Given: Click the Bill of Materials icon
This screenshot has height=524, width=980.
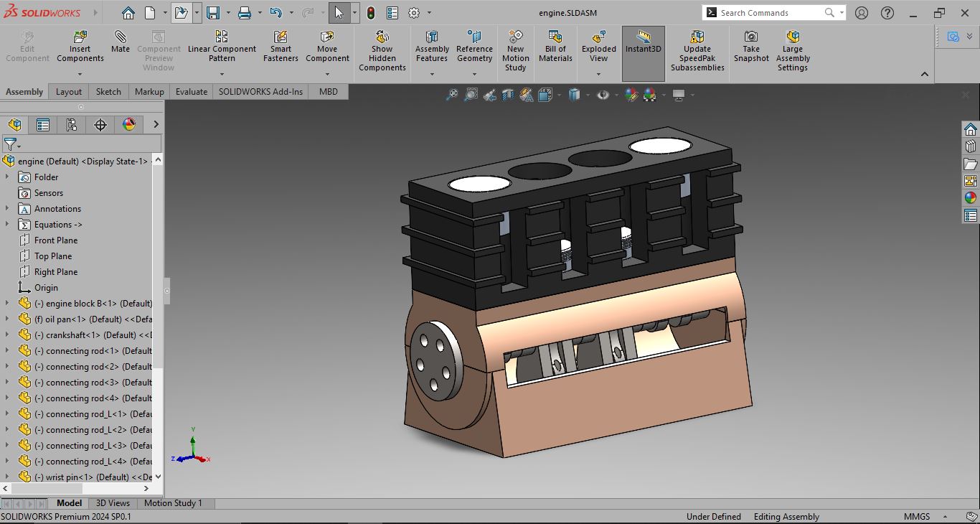Looking at the screenshot, I should 555,47.
